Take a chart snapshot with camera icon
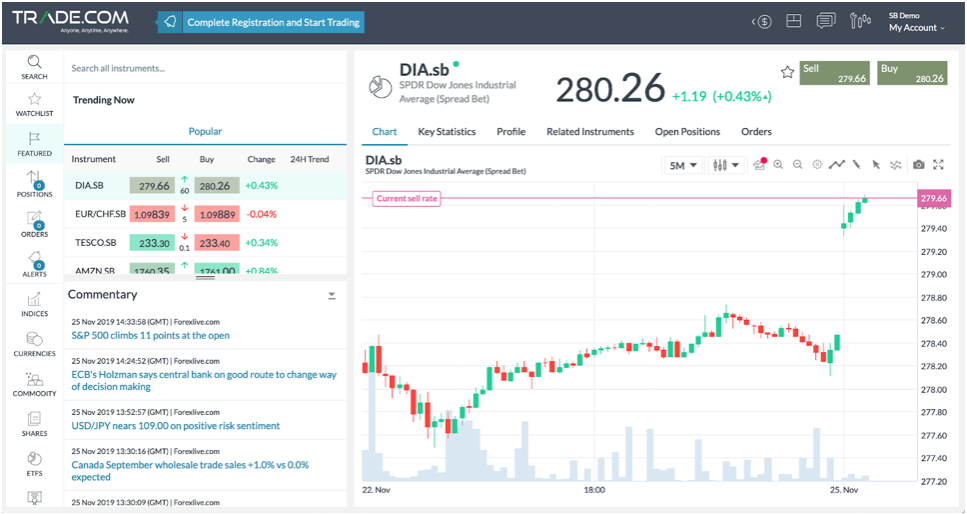This screenshot has width=967, height=514. coord(919,165)
